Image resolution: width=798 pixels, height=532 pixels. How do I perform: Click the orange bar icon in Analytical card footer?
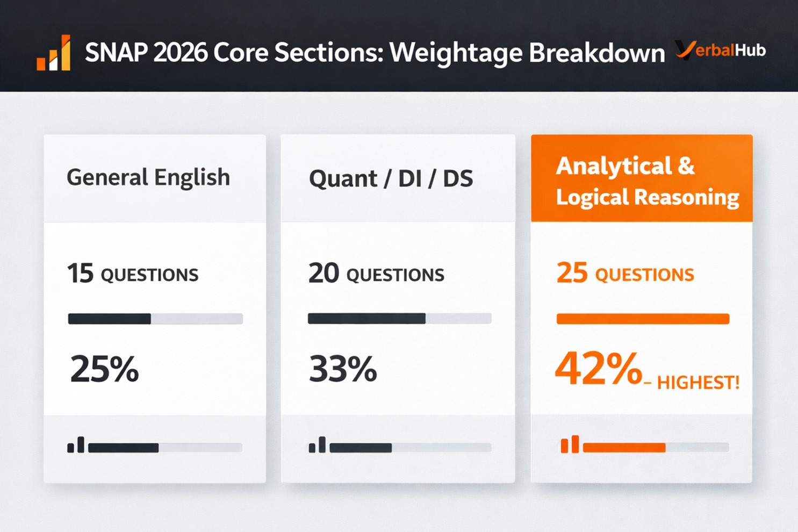[x=570, y=445]
